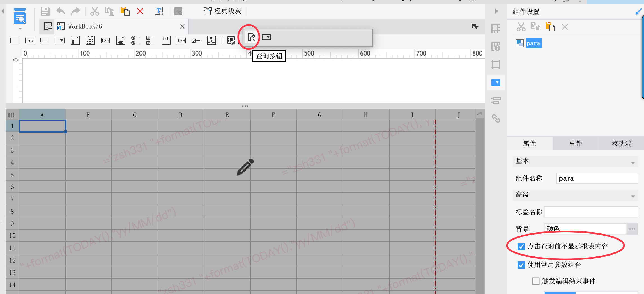Viewport: 644px width, 294px height.
Task: Click the Paste icon in the top toolbar
Action: coord(125,11)
